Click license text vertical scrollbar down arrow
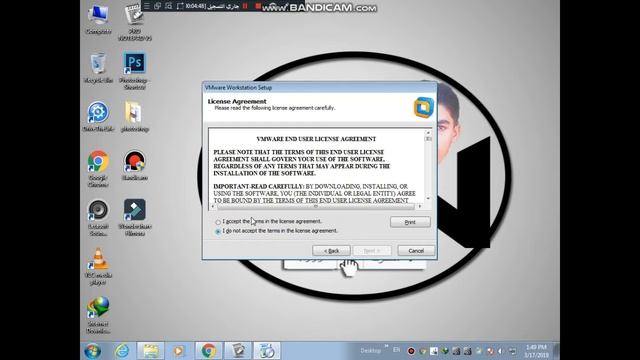 click(x=428, y=198)
